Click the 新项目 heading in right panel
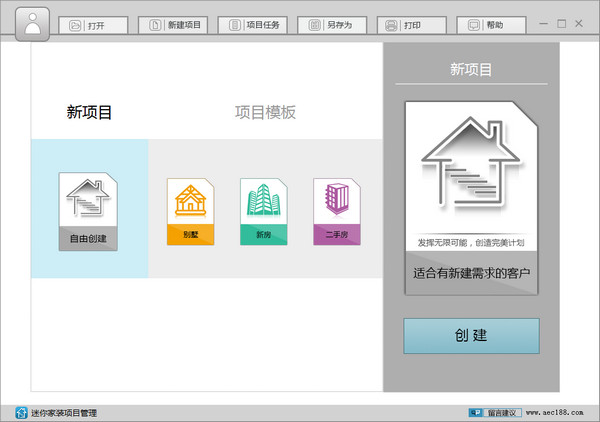Image resolution: width=600 pixels, height=422 pixels. point(471,70)
